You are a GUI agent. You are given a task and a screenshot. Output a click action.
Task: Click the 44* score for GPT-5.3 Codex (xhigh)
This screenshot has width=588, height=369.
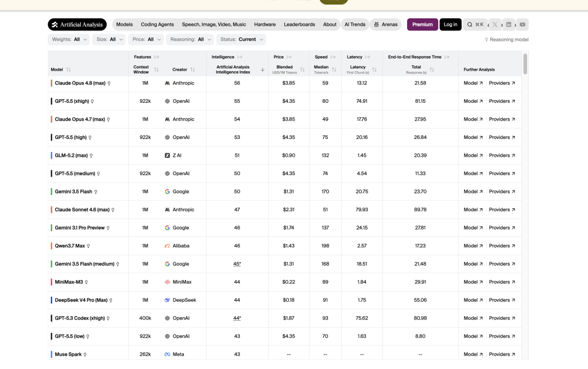(x=237, y=318)
